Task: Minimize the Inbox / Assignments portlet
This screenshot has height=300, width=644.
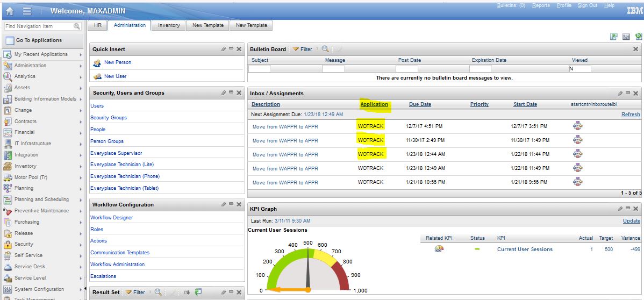Action: pos(628,93)
